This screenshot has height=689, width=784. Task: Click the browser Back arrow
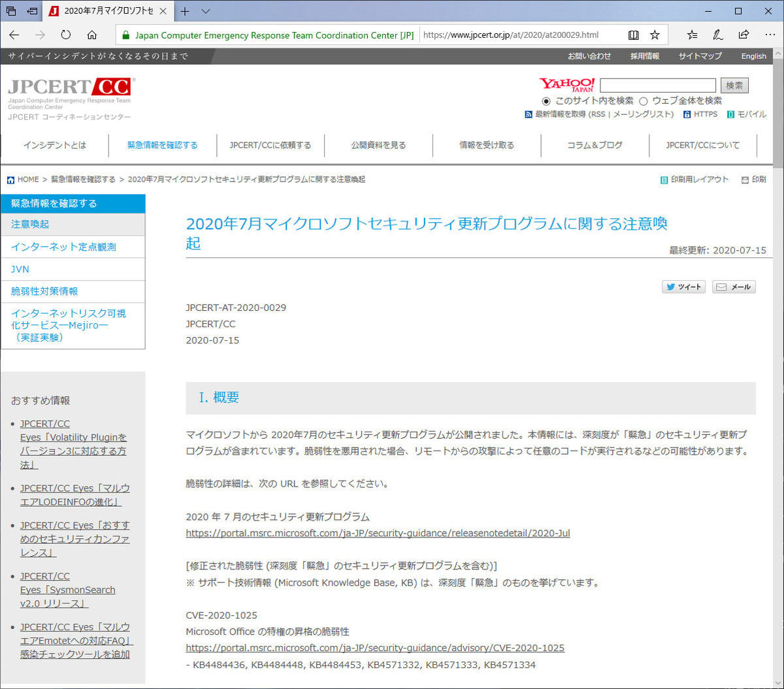coord(14,35)
